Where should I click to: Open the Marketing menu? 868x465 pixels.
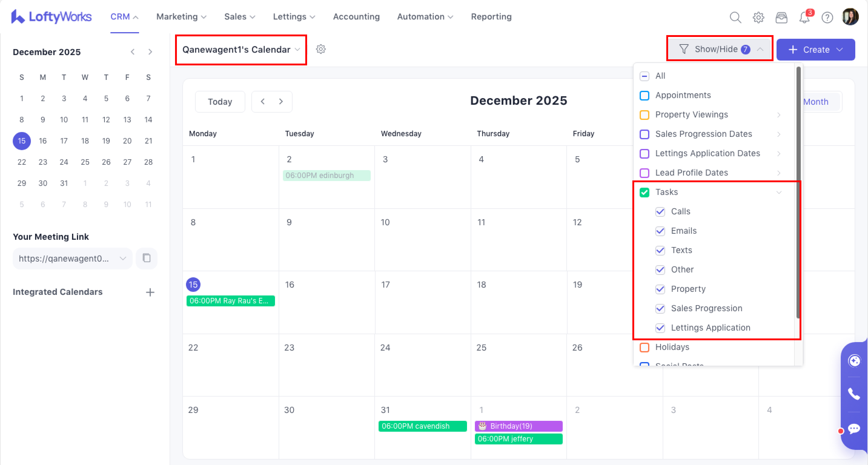[x=181, y=17]
